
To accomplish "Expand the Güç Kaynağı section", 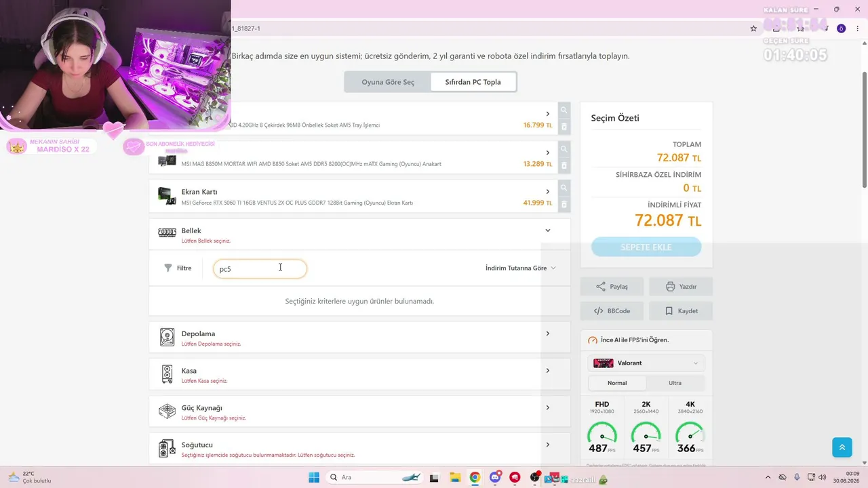I will tap(548, 407).
